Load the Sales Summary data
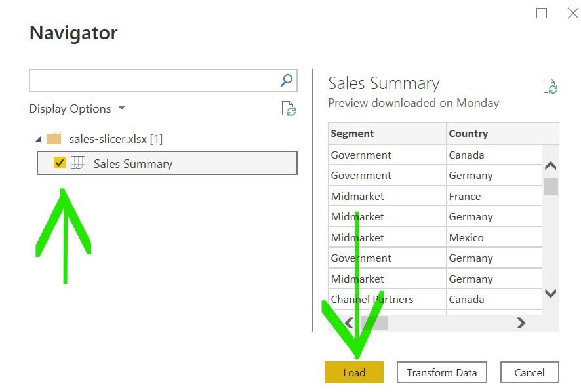Image resolution: width=581 pixels, height=392 pixels. click(x=354, y=372)
